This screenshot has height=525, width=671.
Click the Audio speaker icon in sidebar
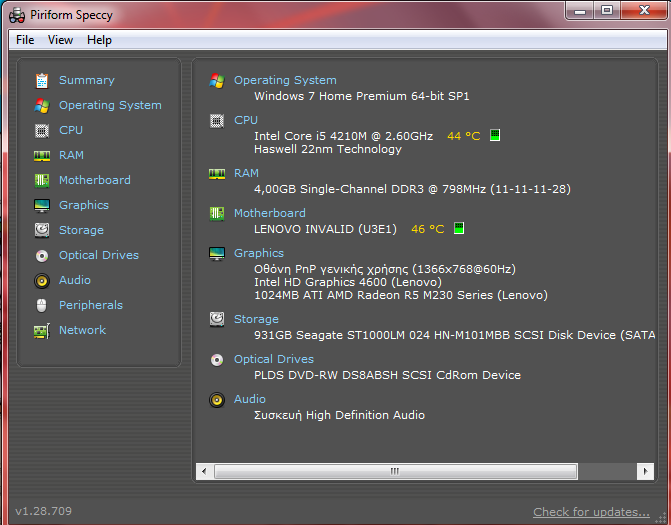coord(42,281)
